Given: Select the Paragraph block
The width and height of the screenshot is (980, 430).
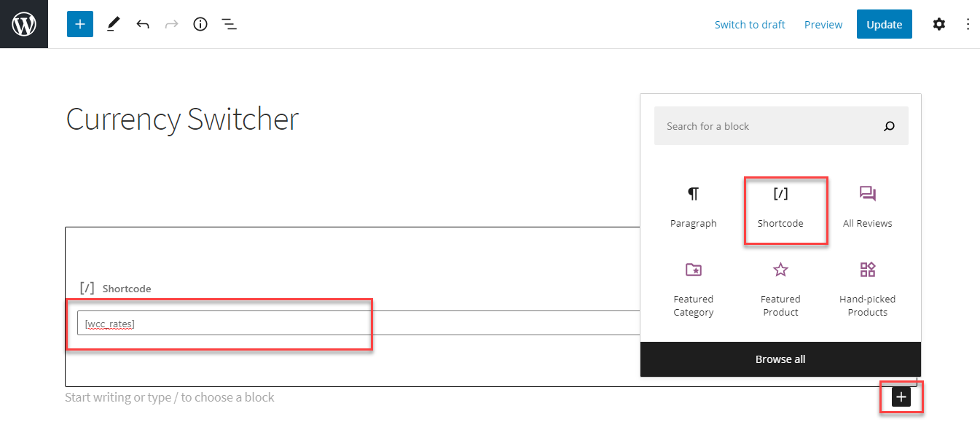Looking at the screenshot, I should [x=693, y=208].
